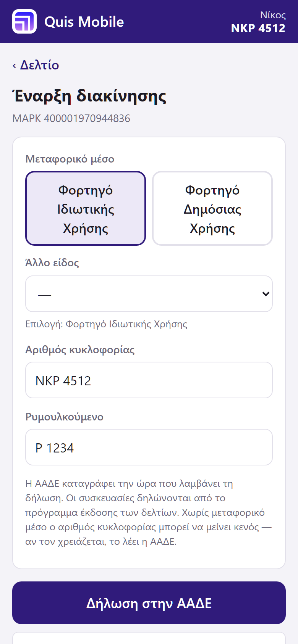The width and height of the screenshot is (298, 644).
Task: Click the ΜΑΡΚ 400001970944836 text
Action: 71,118
